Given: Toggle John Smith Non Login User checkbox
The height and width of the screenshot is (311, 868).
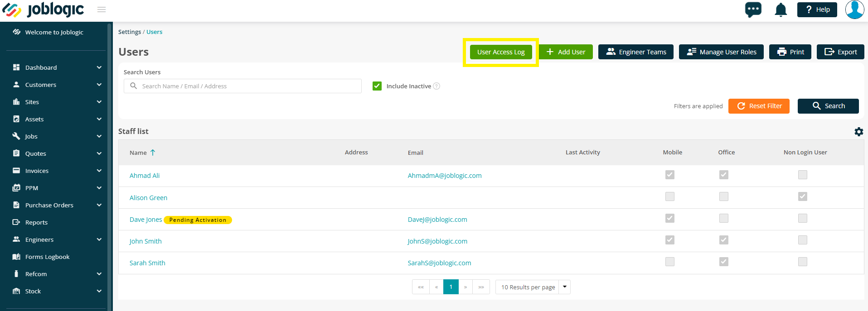Looking at the screenshot, I should pos(803,240).
